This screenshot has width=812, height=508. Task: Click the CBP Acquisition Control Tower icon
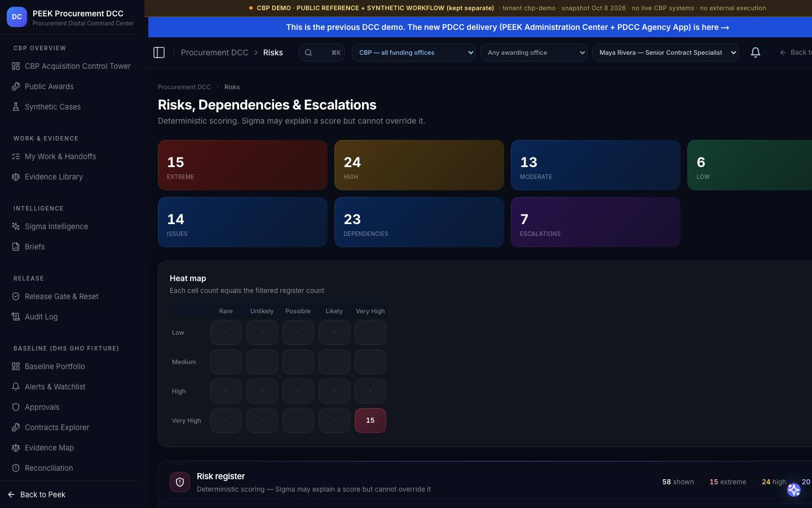(x=16, y=66)
